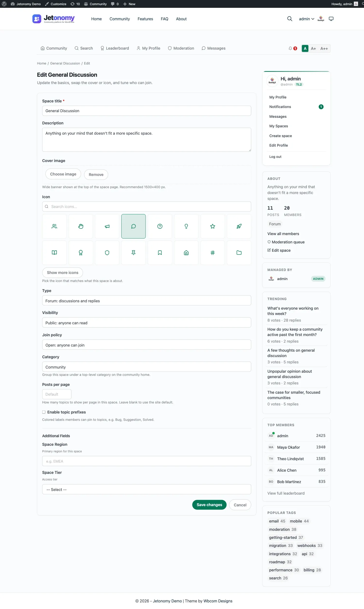364x609 pixels.
Task: Open the Type dropdown
Action: click(147, 301)
